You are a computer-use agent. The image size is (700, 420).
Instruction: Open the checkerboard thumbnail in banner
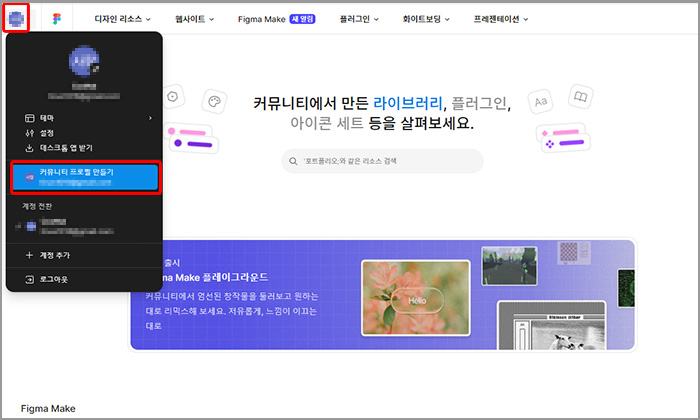point(574,253)
